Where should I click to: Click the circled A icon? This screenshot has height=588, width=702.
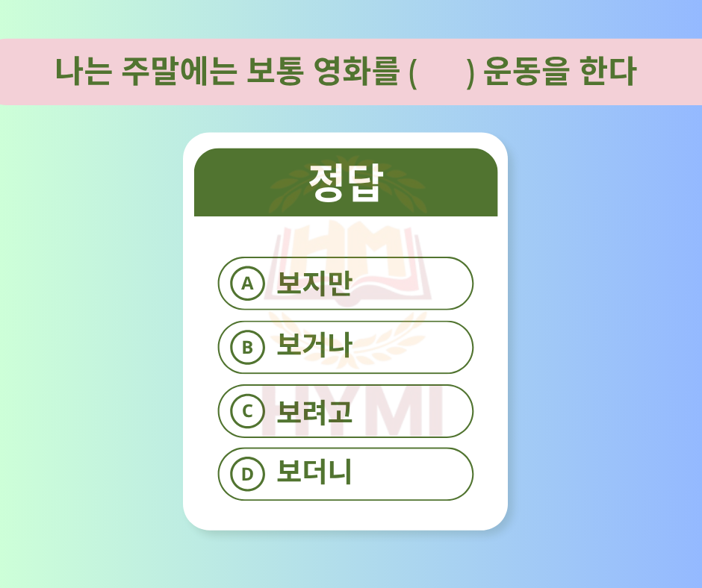pyautogui.click(x=248, y=284)
